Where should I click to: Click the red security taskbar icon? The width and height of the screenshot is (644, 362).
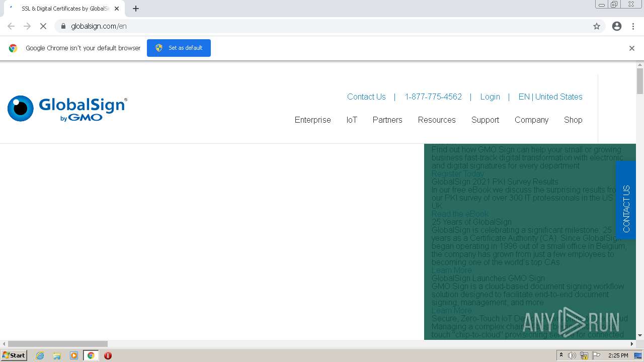click(108, 355)
